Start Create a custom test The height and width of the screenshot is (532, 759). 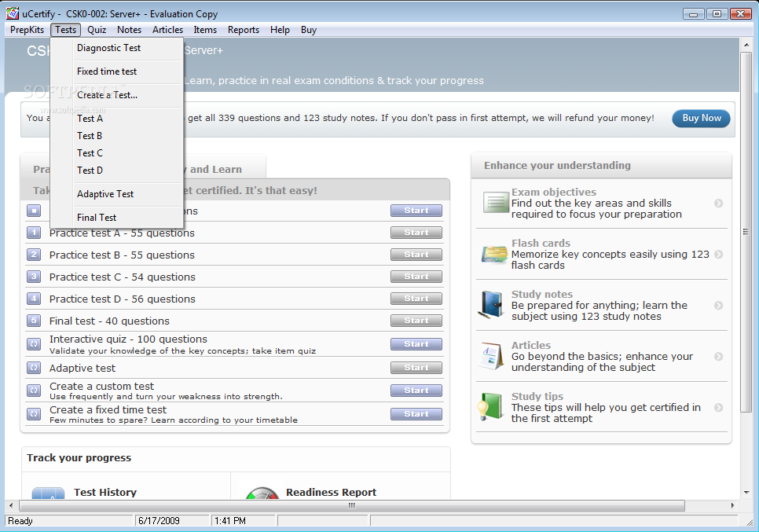click(416, 391)
